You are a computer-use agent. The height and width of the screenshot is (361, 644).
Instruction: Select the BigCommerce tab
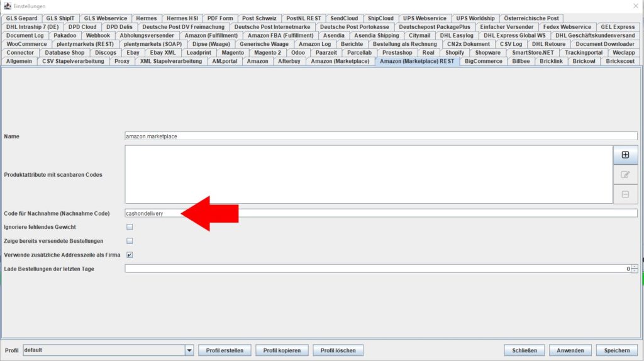click(x=484, y=61)
